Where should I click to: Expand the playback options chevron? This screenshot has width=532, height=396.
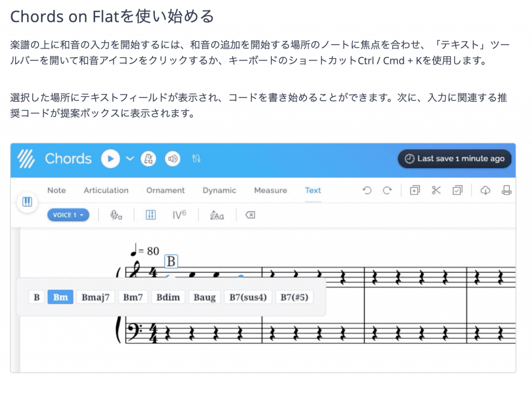tap(130, 158)
